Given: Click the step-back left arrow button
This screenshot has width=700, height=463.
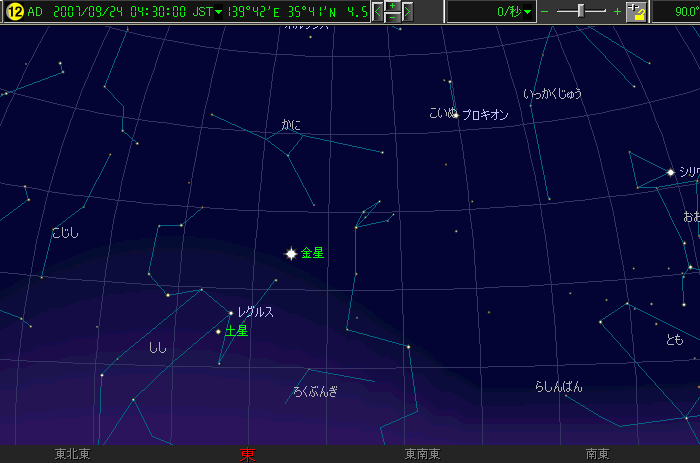Looking at the screenshot, I should (378, 12).
